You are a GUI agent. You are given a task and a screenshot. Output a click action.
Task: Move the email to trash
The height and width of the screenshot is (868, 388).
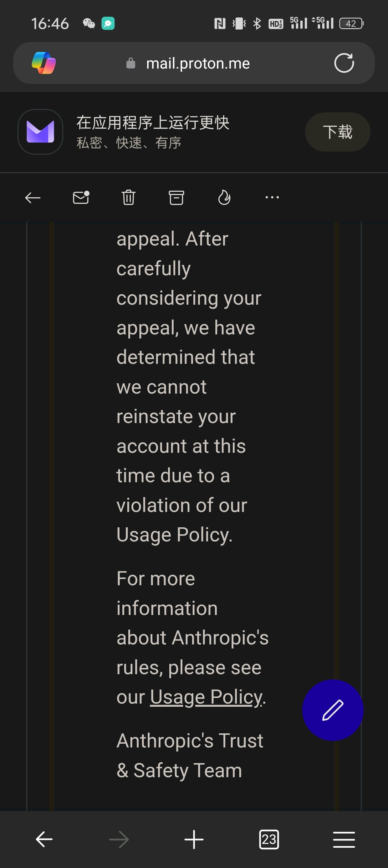coord(128,198)
